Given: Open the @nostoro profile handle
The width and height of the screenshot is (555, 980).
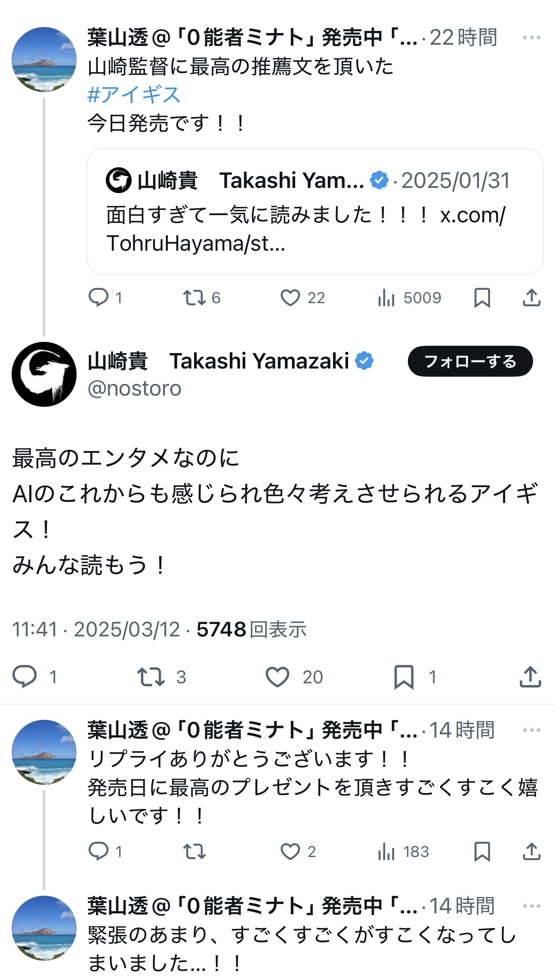Looking at the screenshot, I should [134, 389].
